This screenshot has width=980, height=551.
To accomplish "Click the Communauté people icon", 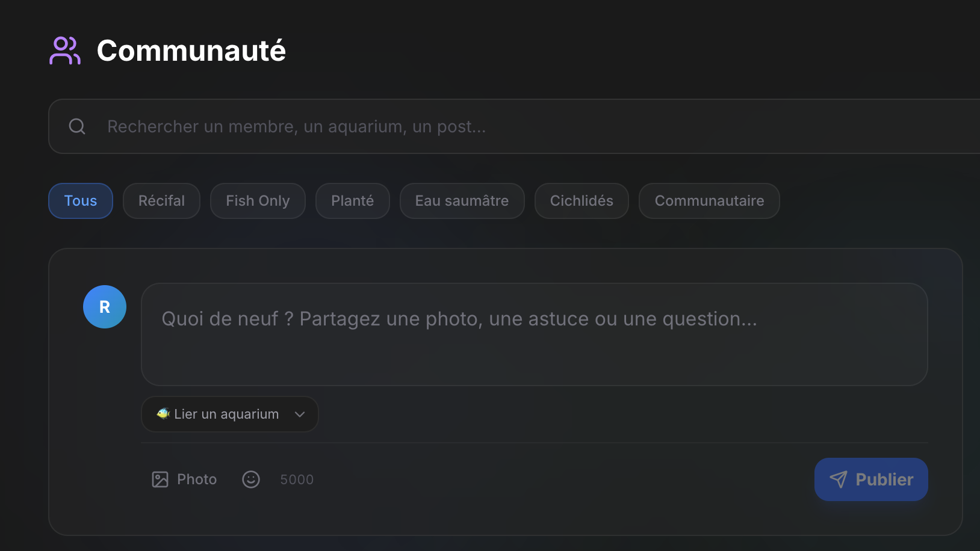I will [x=65, y=51].
